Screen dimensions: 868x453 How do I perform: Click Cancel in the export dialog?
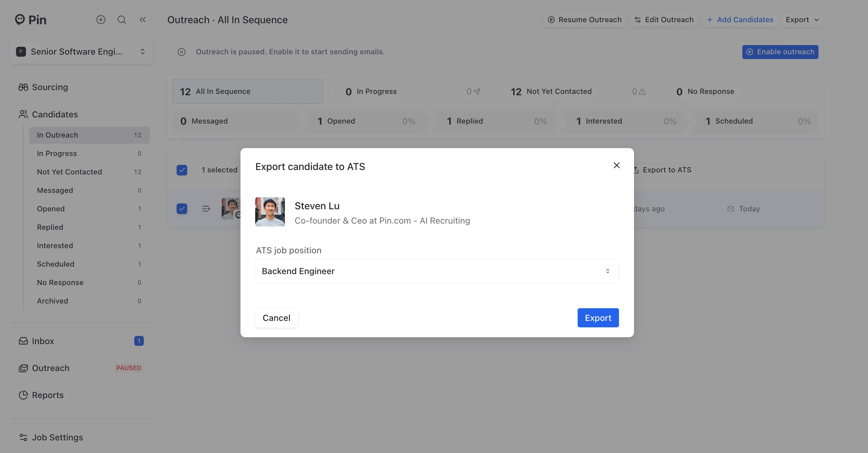(276, 318)
